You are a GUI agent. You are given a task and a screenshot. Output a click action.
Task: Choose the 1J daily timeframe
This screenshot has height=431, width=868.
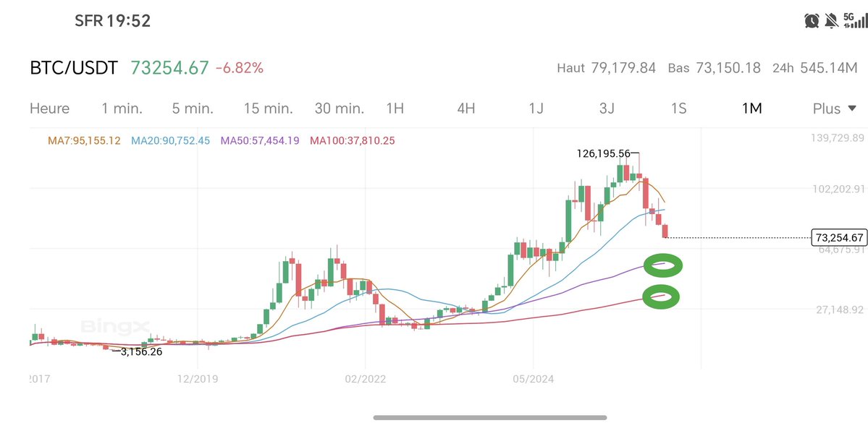pos(536,108)
